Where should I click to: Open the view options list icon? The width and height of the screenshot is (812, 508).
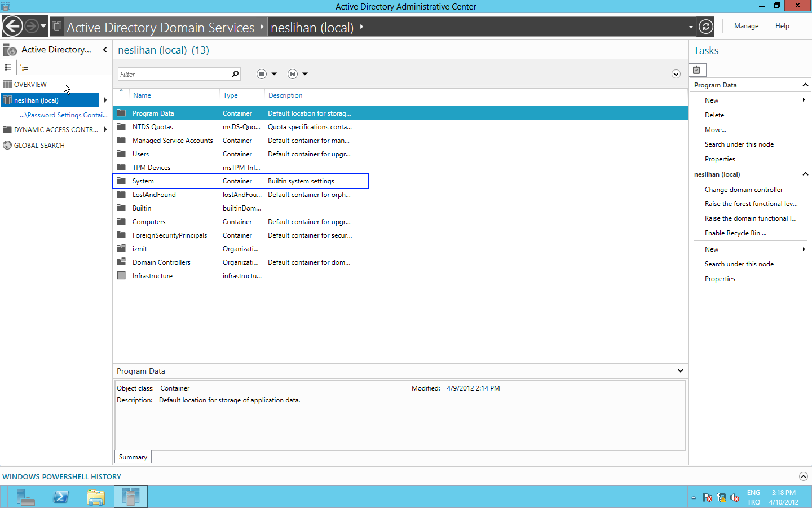coord(261,74)
